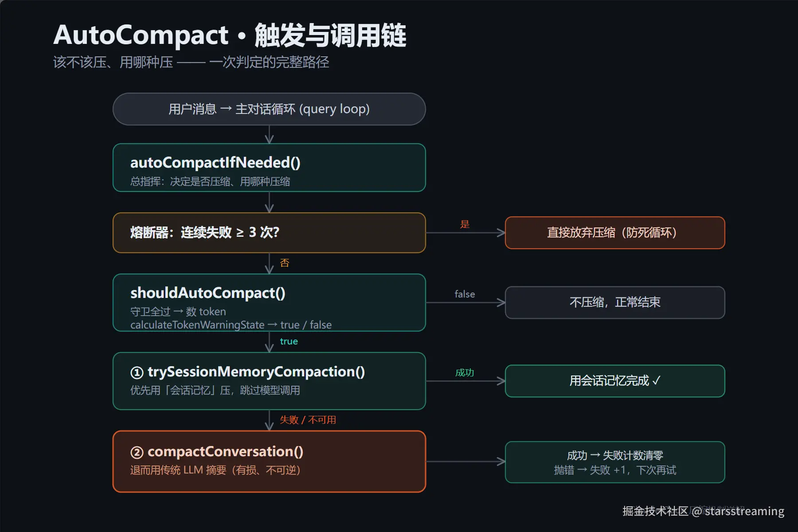This screenshot has height=532, width=798.
Task: Click the query loop start node
Action: [269, 109]
